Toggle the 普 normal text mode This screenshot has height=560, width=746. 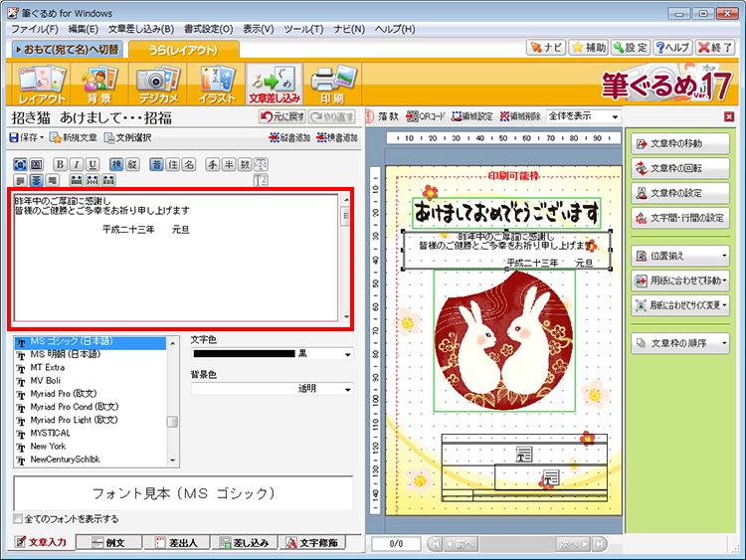pos(156,165)
